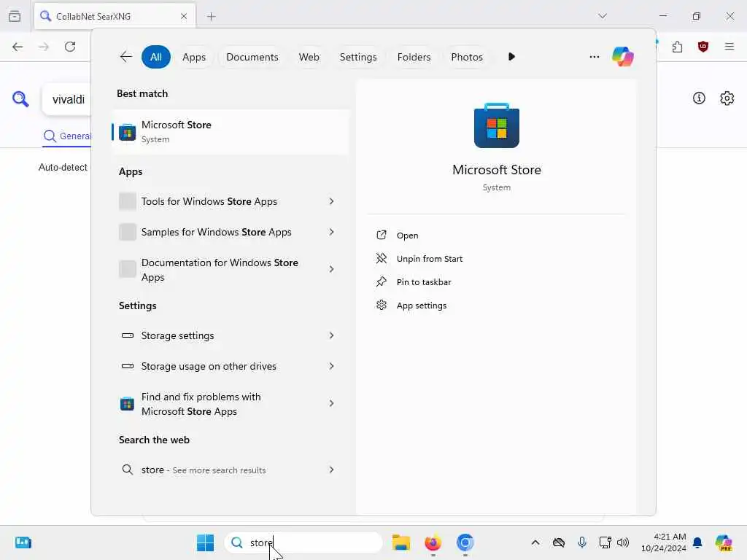Click browser back navigation arrow
747x560 pixels.
pyautogui.click(x=18, y=47)
